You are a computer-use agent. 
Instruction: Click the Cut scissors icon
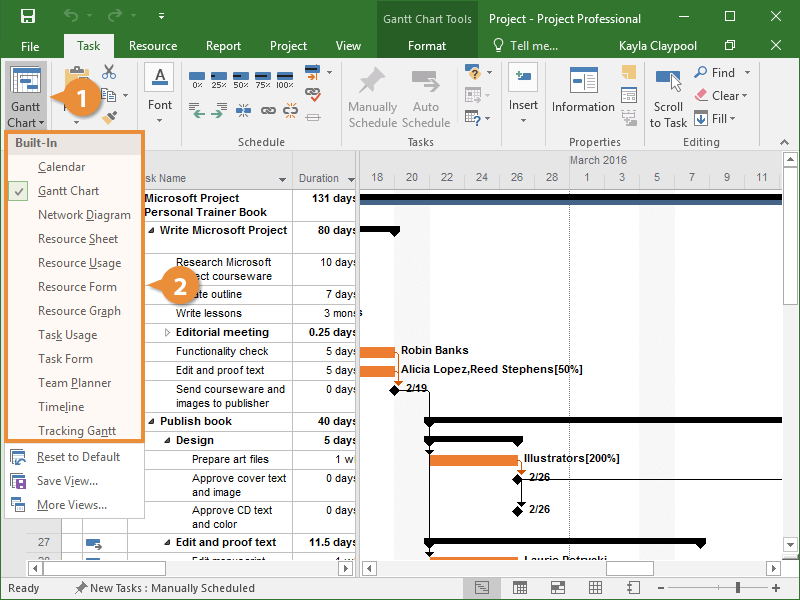click(109, 72)
